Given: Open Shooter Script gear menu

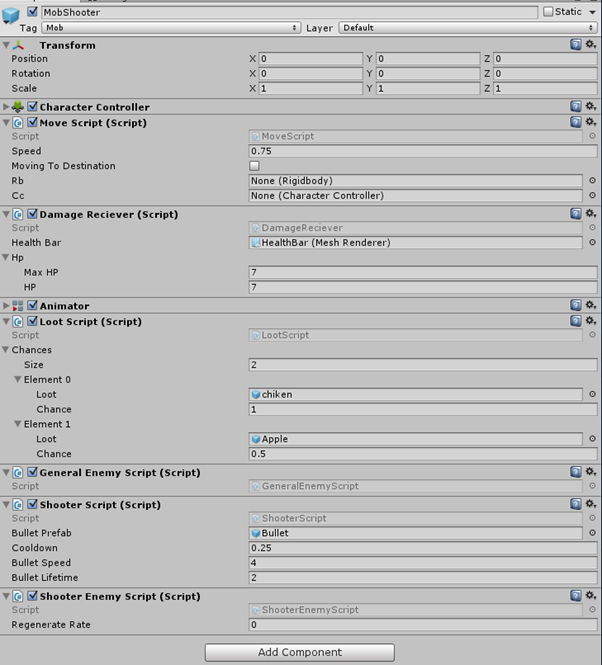Looking at the screenshot, I should point(591,504).
